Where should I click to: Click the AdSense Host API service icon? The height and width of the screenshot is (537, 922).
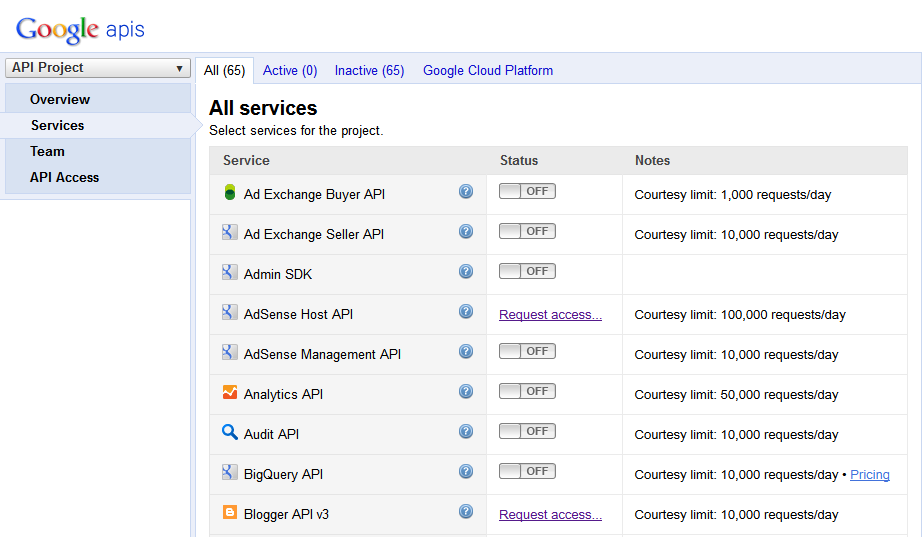point(230,312)
